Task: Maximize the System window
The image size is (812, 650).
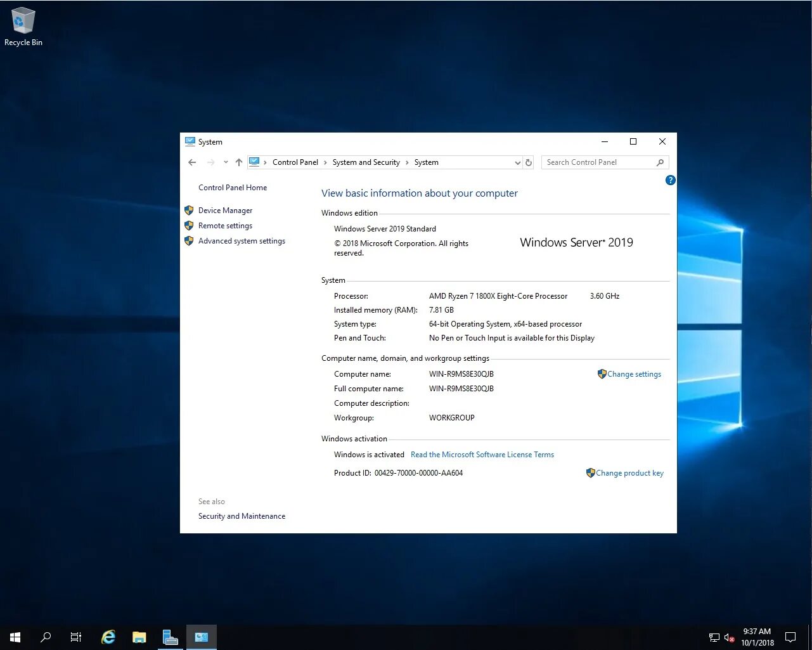Action: [x=633, y=141]
